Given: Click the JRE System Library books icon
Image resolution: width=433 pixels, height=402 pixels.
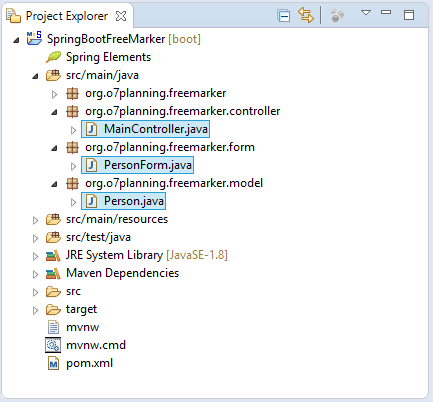Looking at the screenshot, I should pos(53,255).
